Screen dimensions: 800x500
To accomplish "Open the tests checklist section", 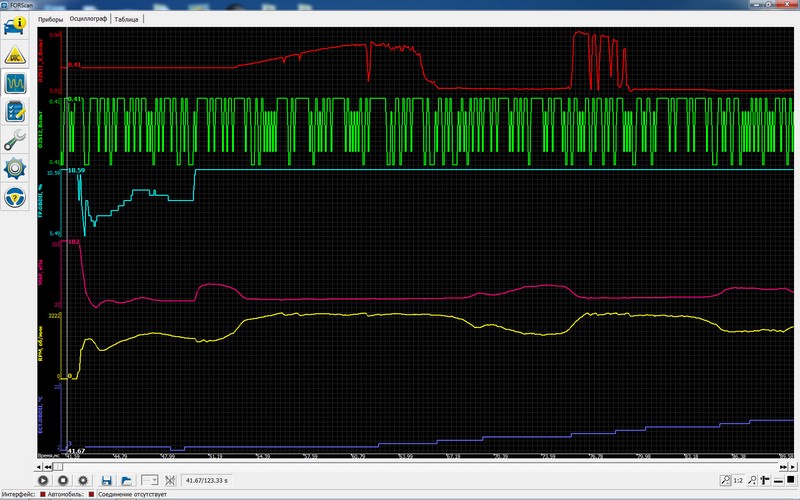I will (x=15, y=112).
